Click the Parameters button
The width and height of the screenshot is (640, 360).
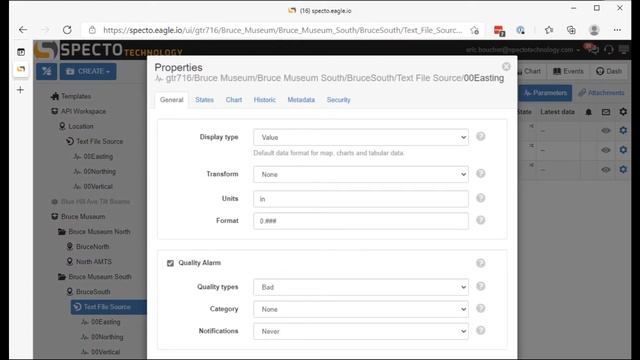(x=544, y=93)
